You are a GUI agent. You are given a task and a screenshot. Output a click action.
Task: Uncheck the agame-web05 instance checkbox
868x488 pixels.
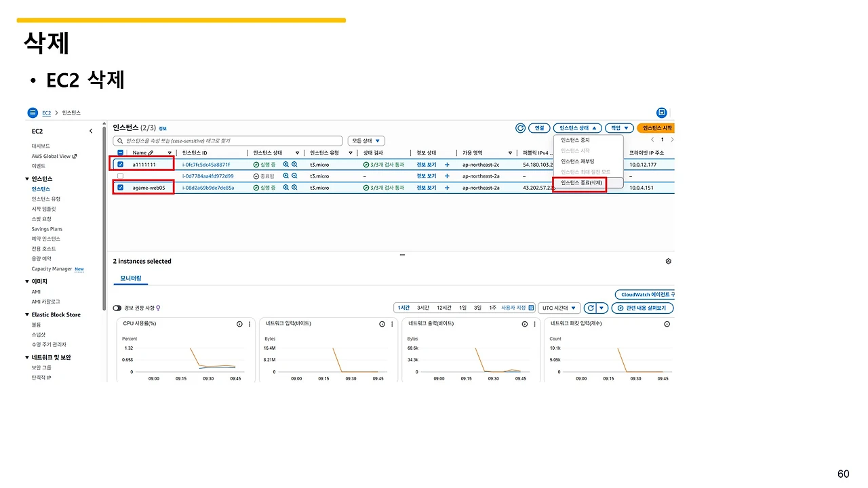pos(121,188)
